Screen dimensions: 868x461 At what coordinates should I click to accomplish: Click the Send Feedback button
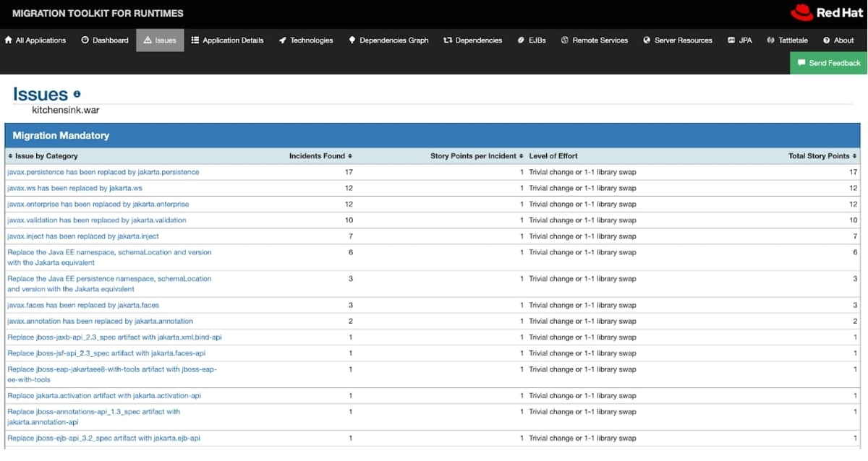point(827,63)
